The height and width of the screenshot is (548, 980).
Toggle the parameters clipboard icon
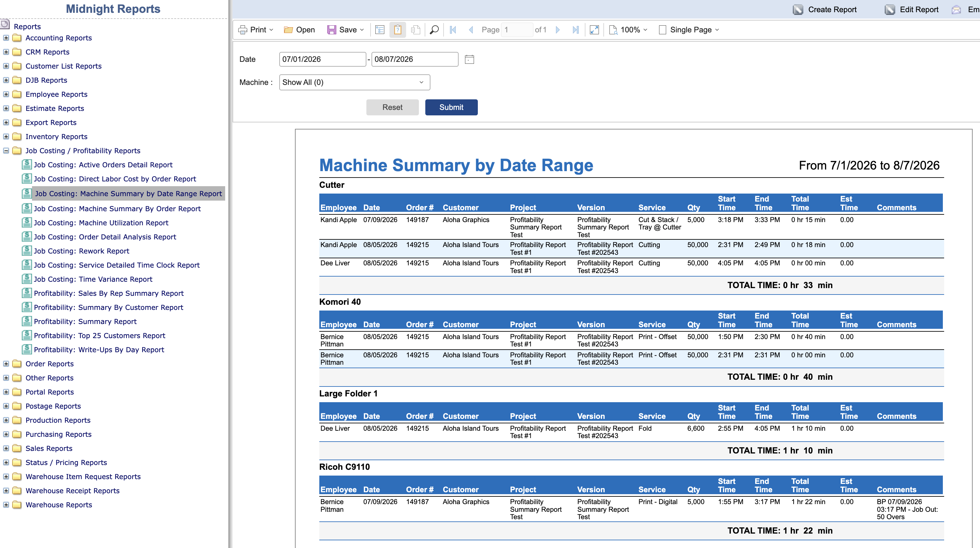pos(397,30)
